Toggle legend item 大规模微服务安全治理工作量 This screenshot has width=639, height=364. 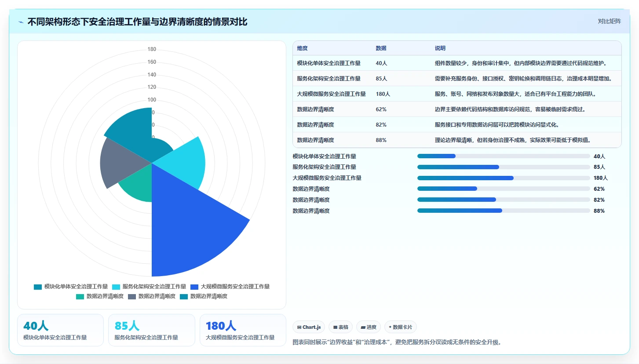[x=230, y=287]
